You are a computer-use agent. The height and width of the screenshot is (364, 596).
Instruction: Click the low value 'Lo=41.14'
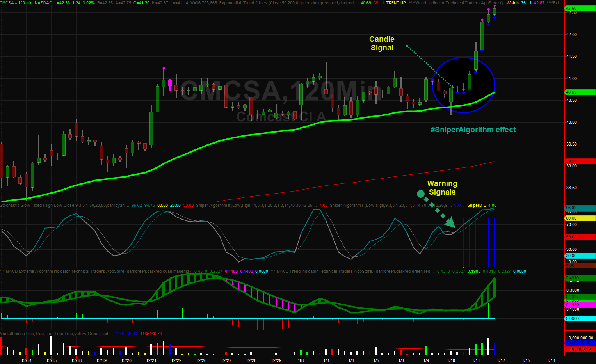click(180, 3)
